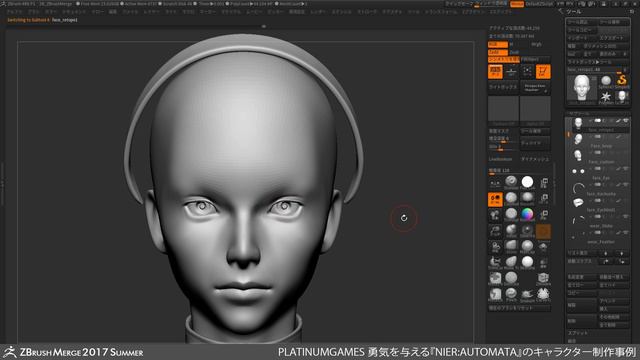Click the Move mode icon beside Edit
This screenshot has width=640, height=360.
pyautogui.click(x=511, y=71)
